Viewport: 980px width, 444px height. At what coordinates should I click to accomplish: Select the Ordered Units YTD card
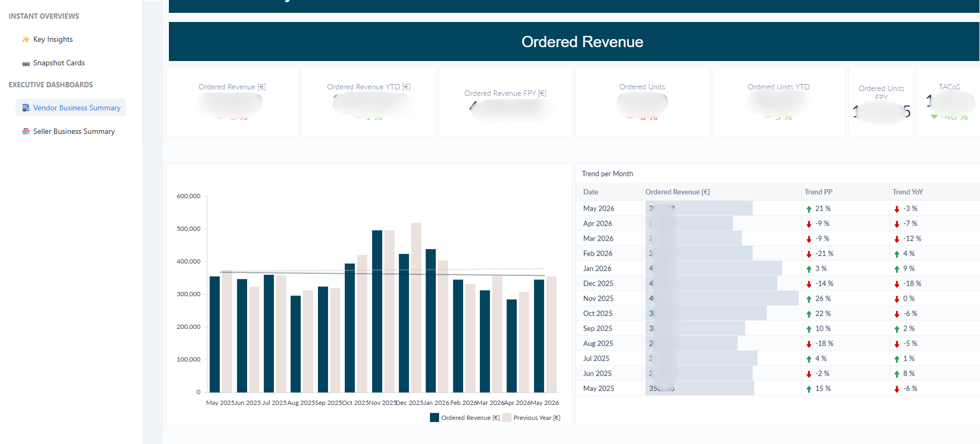tap(779, 102)
